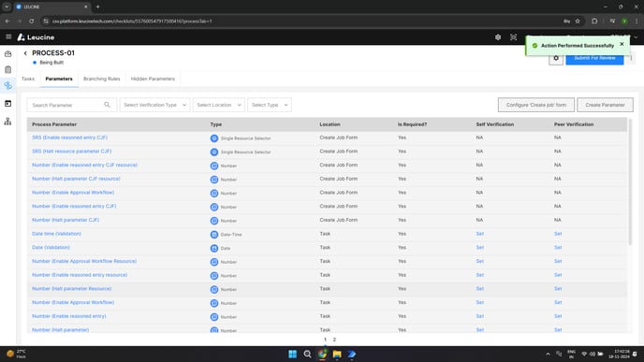Click the hexagon icon in top header
644x362 pixels.
coord(498,37)
